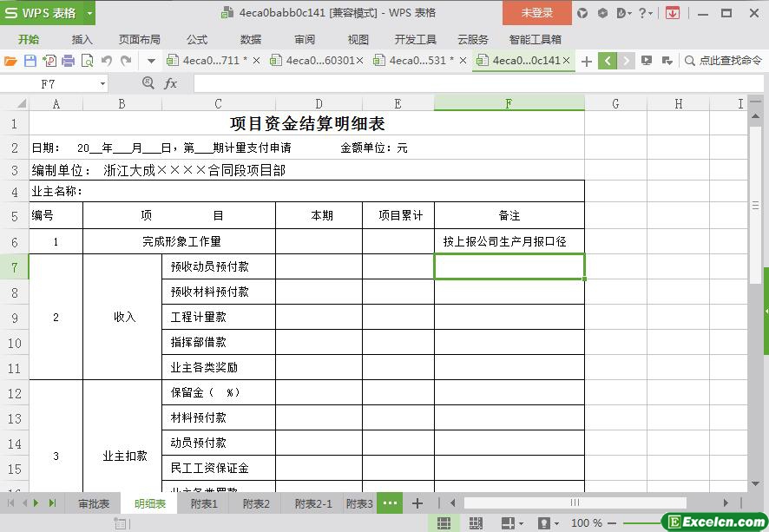Click the red download arrow icon

pyautogui.click(x=673, y=13)
